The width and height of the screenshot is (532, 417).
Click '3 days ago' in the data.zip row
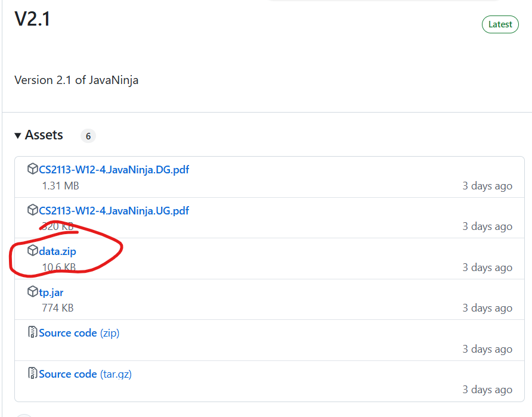pos(487,267)
